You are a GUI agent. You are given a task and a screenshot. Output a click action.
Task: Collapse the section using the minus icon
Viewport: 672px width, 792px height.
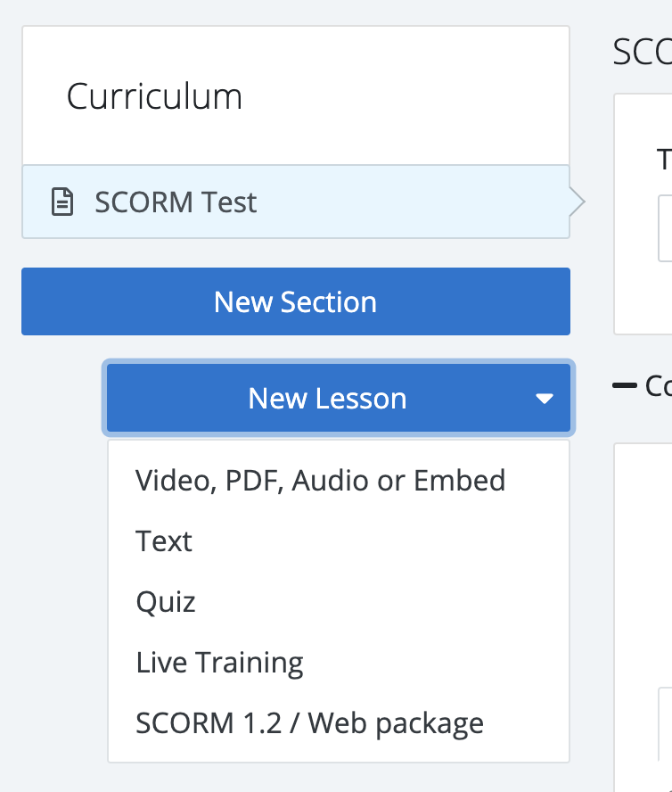(x=624, y=385)
